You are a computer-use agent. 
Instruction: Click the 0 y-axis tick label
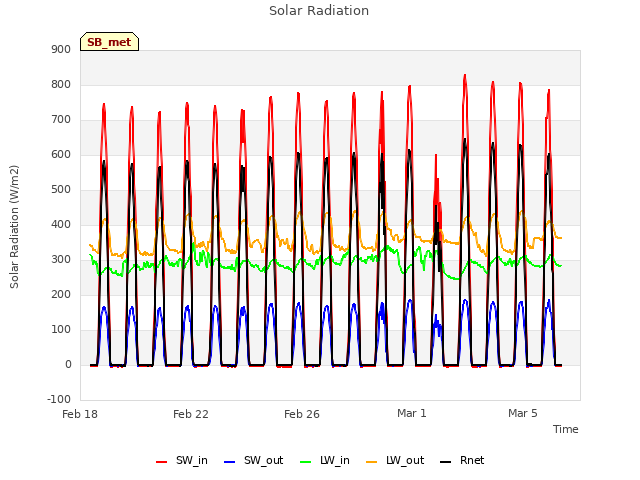point(68,365)
